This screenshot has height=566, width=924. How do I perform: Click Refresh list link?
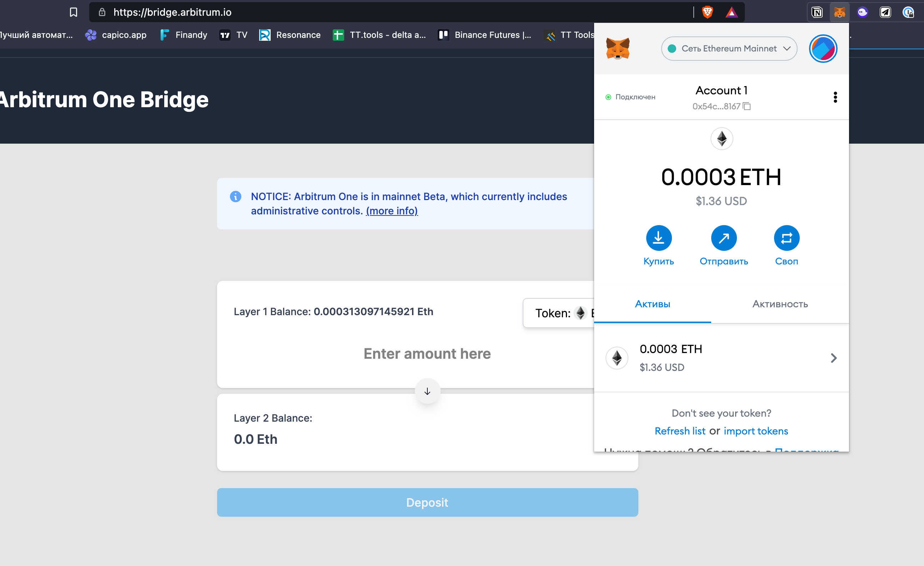point(679,431)
